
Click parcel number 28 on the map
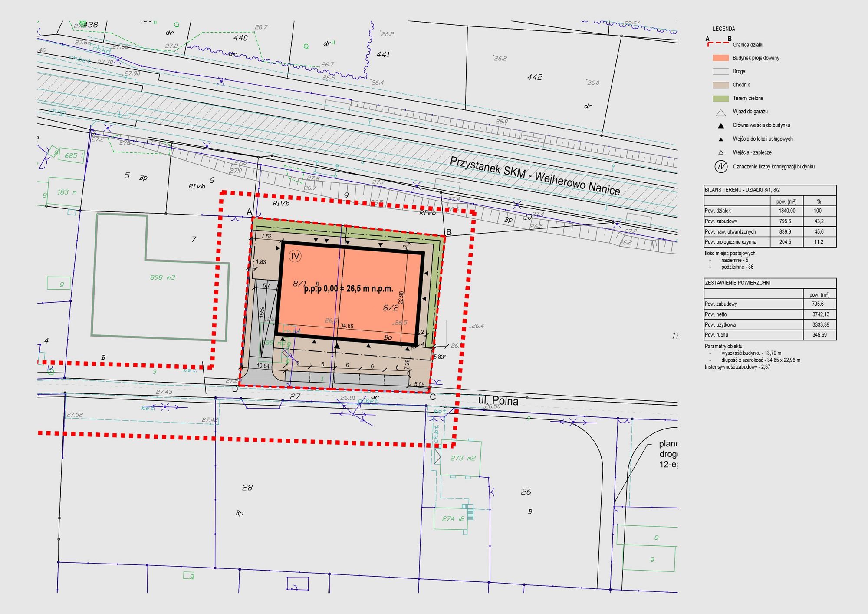[x=247, y=488]
